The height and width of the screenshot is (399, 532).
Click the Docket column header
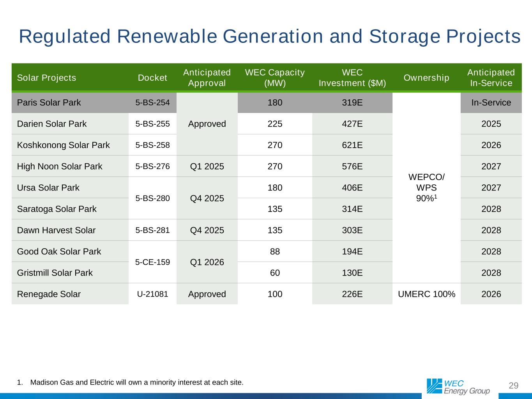(x=152, y=78)
